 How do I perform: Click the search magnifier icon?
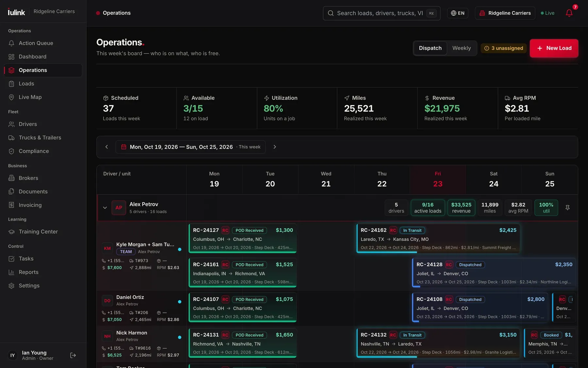(331, 13)
